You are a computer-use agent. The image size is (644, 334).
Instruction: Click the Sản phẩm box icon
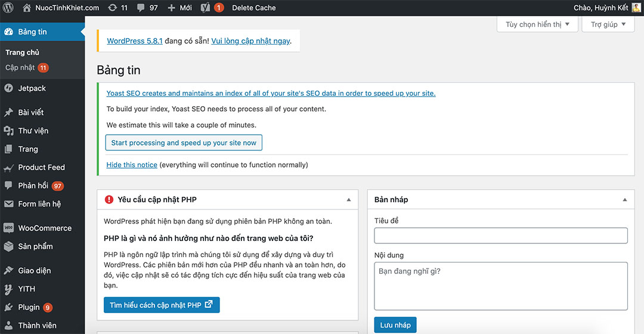pos(8,246)
